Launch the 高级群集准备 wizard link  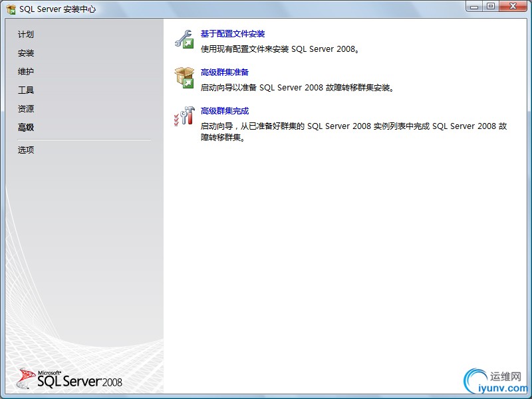pyautogui.click(x=225, y=72)
